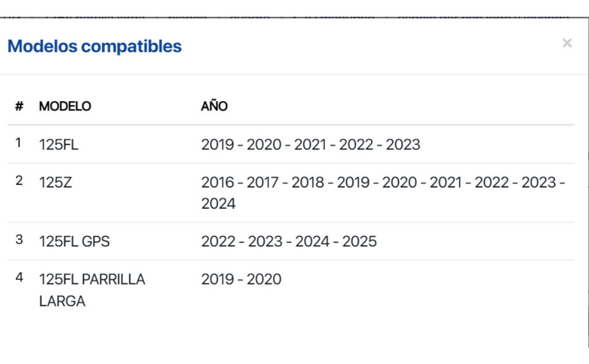Click the 2019 - 2020 years in row 4
Viewport: 589px width, 364px height.
[241, 279]
